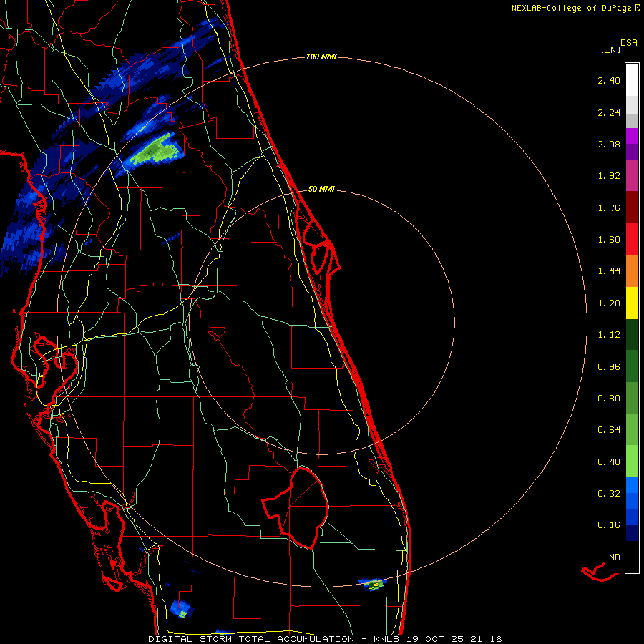Screen dimensions: 644x644
Task: Pick the bright magenta legend swatch
Action: tap(632, 136)
